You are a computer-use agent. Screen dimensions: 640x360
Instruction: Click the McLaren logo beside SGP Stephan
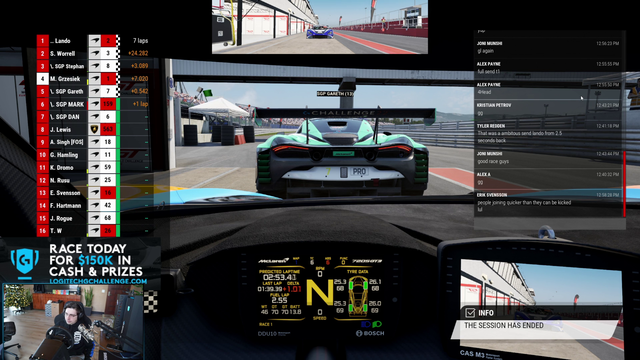tap(95, 66)
